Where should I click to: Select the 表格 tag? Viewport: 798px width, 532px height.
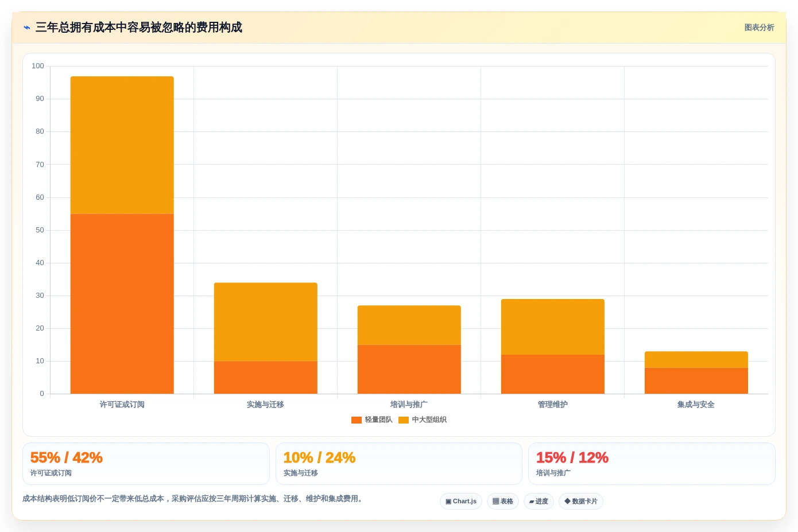click(x=503, y=501)
